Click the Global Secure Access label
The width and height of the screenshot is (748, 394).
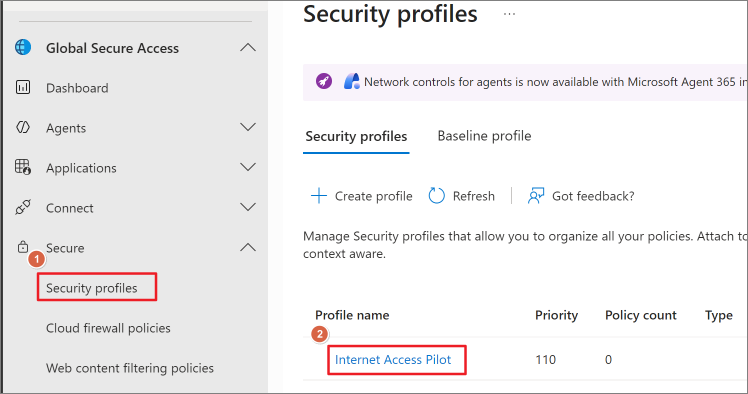(112, 48)
